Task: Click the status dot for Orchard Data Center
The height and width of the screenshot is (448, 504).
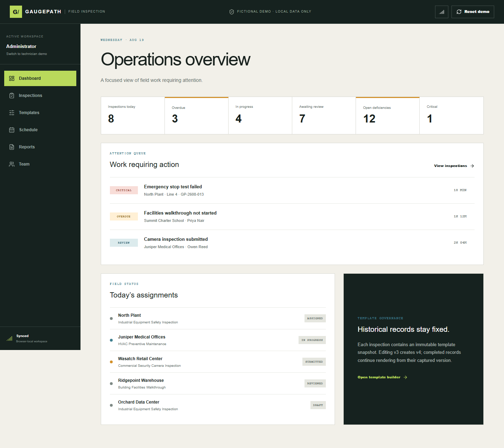Action: (x=111, y=405)
